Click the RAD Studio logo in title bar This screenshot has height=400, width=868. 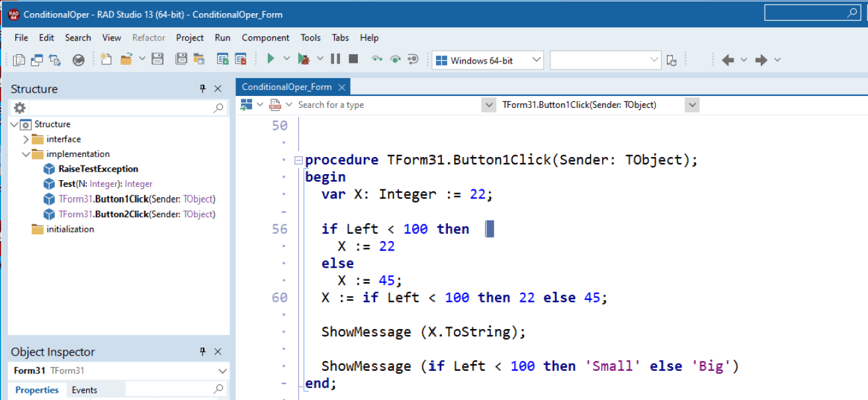(x=13, y=13)
